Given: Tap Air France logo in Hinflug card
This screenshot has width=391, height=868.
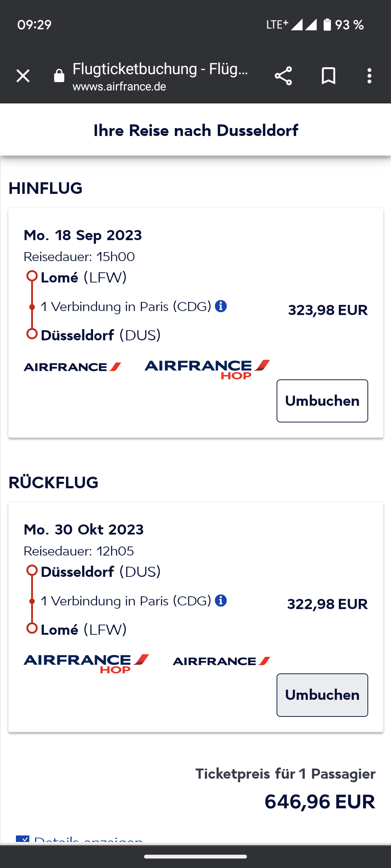Looking at the screenshot, I should 72,367.
